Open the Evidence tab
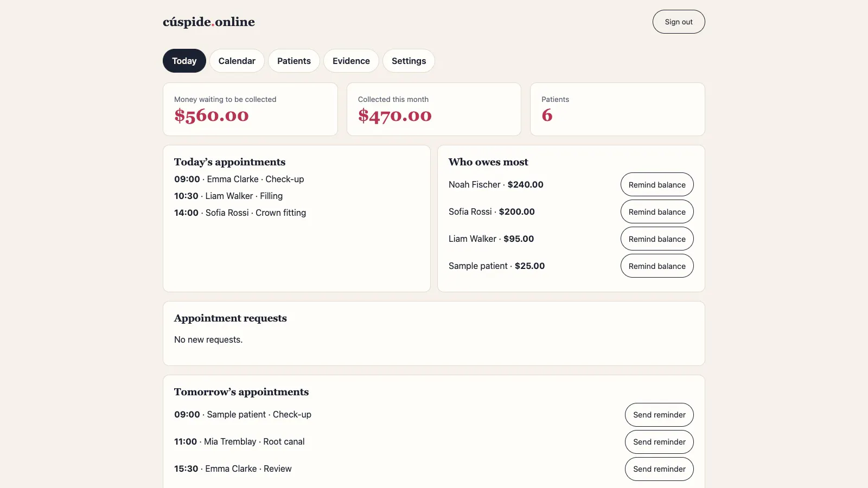The width and height of the screenshot is (868, 488). tap(351, 61)
